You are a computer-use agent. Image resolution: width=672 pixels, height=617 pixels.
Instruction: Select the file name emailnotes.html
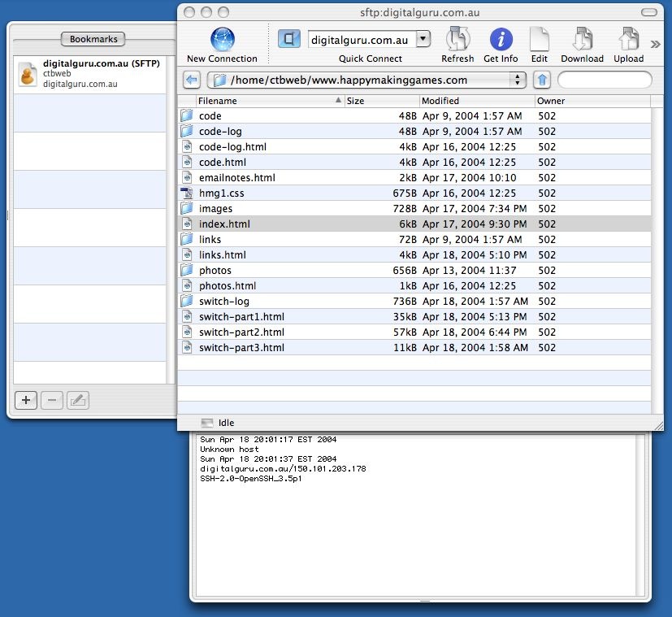[x=237, y=177]
